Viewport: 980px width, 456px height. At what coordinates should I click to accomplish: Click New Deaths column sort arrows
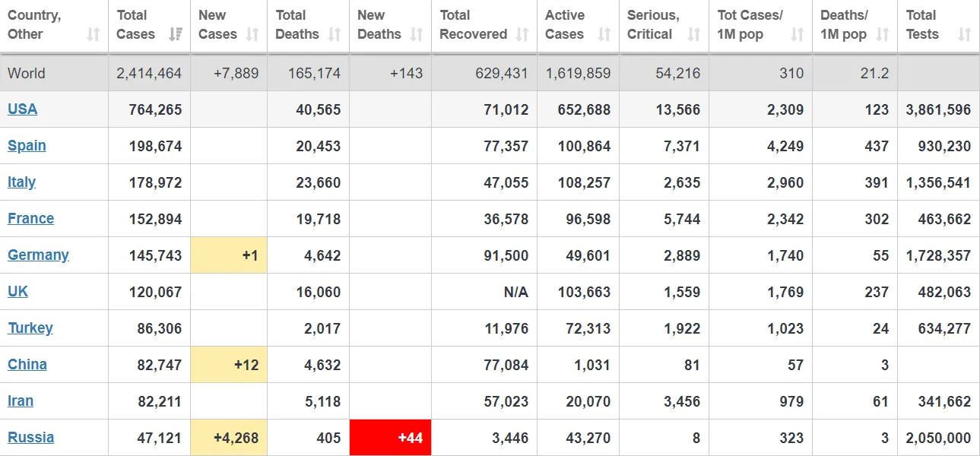tap(417, 34)
